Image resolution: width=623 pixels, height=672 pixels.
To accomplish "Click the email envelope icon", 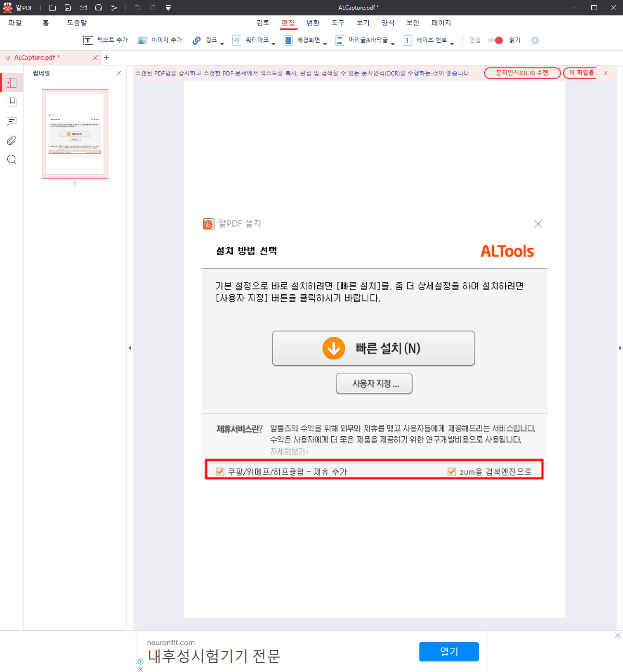I will click(83, 8).
